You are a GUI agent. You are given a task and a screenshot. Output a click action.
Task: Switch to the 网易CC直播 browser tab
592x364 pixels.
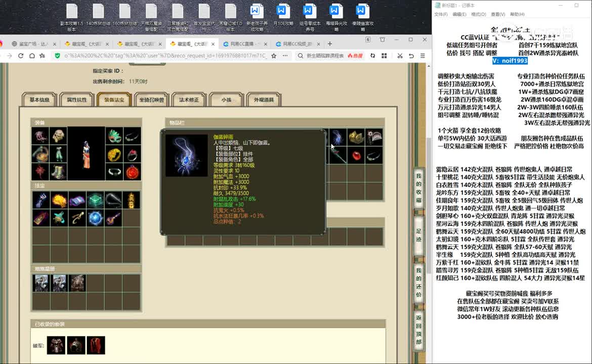(244, 44)
